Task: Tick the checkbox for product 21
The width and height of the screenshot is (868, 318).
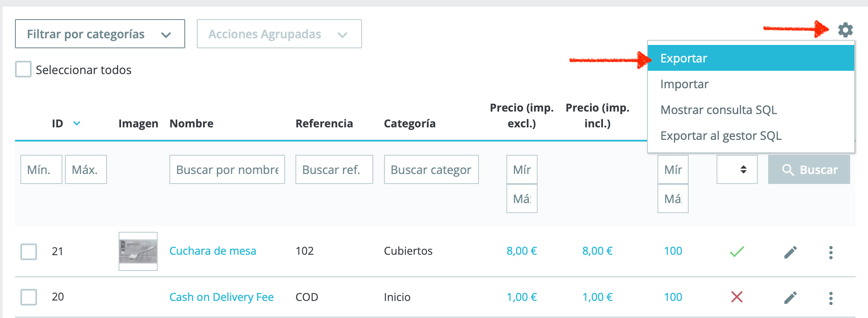Action: 29,252
